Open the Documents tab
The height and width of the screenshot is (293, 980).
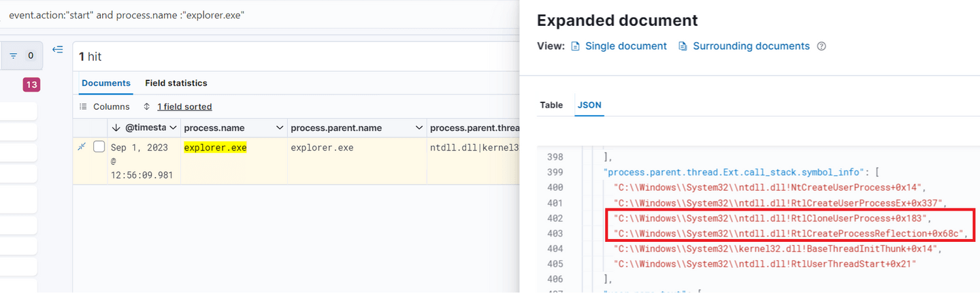coord(105,83)
